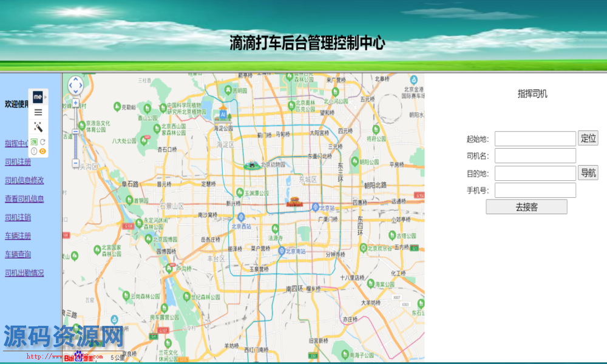Click the 圆明园 park marker
Screen dimensions: 607x364
(x=228, y=90)
